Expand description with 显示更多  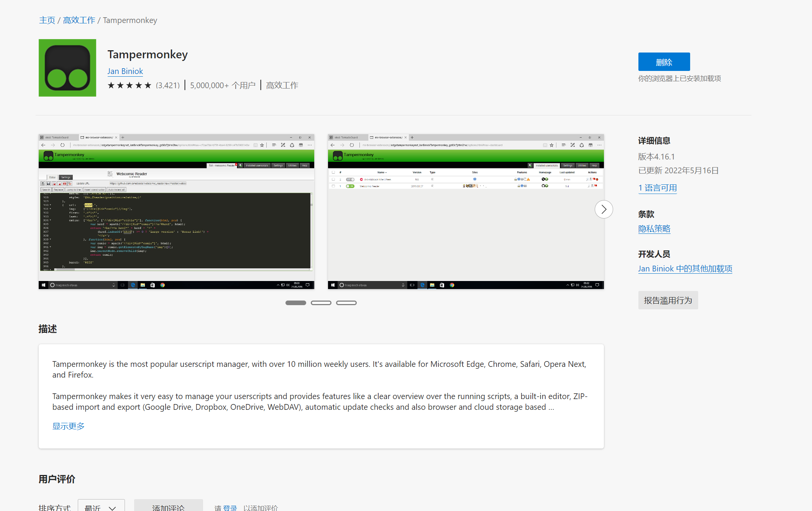point(69,426)
